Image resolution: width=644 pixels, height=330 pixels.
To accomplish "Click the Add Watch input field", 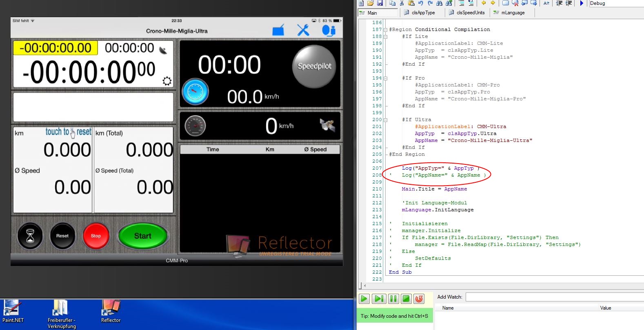I will coord(555,297).
